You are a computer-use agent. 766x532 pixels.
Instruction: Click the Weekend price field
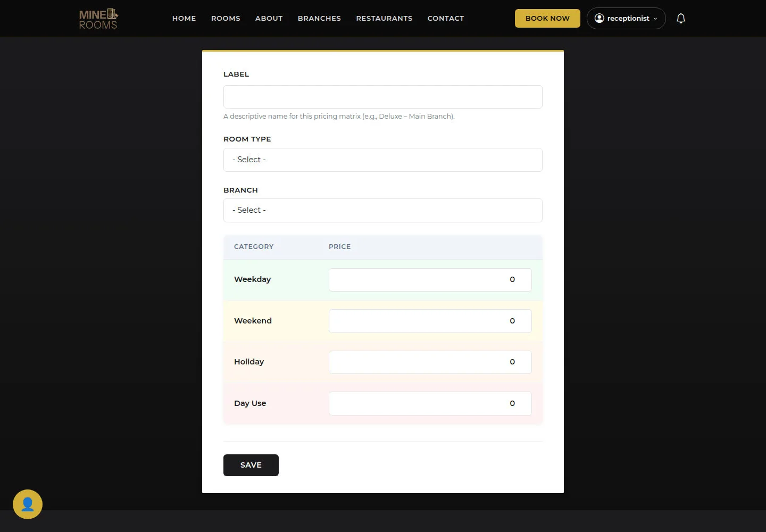point(430,321)
